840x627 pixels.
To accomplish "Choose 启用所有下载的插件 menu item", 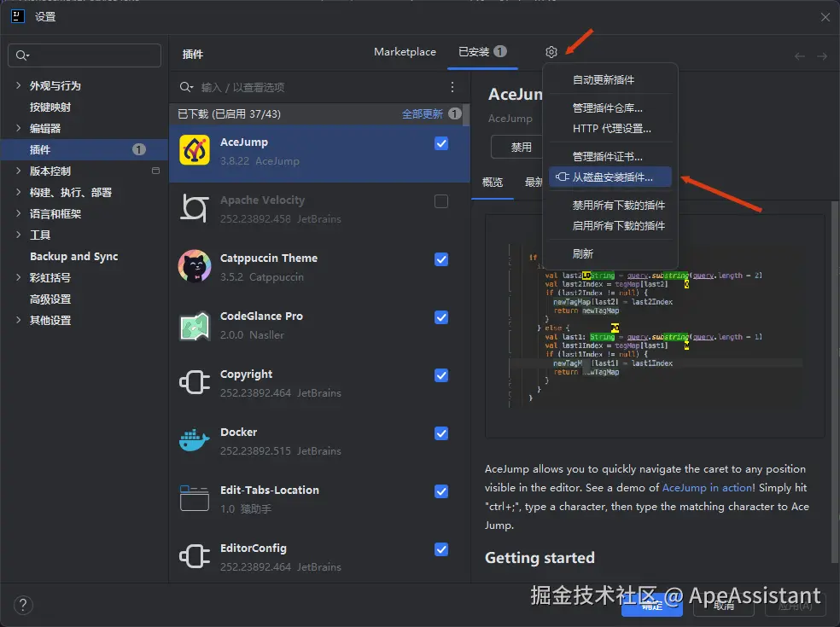I will pos(610,225).
